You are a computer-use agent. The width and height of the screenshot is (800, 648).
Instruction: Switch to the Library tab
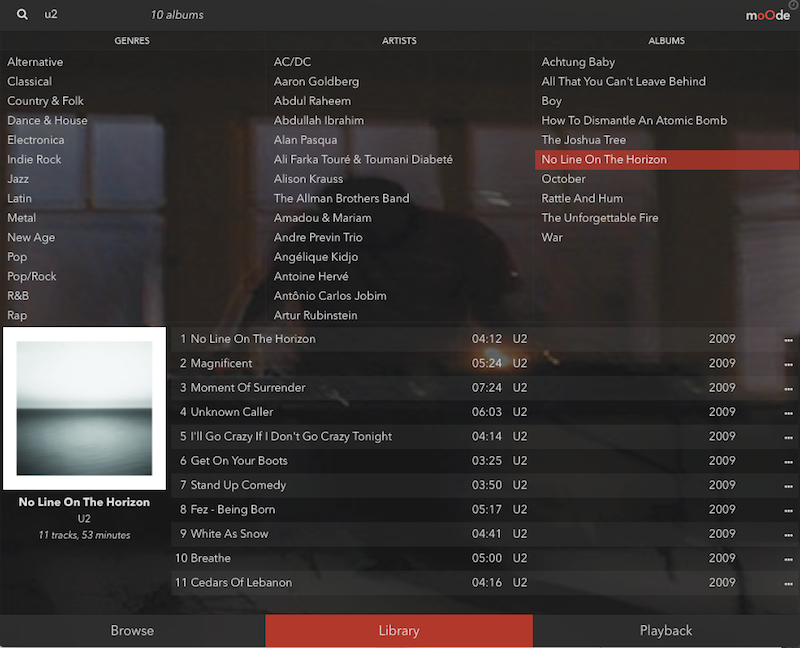(399, 631)
